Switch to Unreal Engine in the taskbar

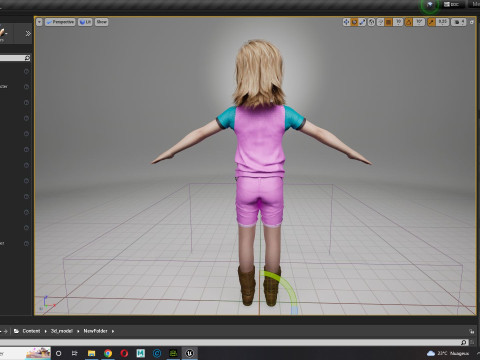point(190,353)
